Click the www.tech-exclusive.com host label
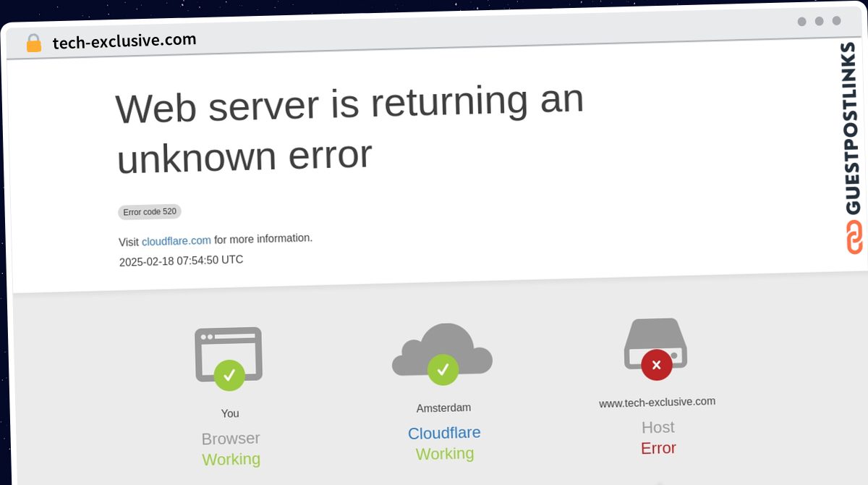868x485 pixels. (x=658, y=402)
